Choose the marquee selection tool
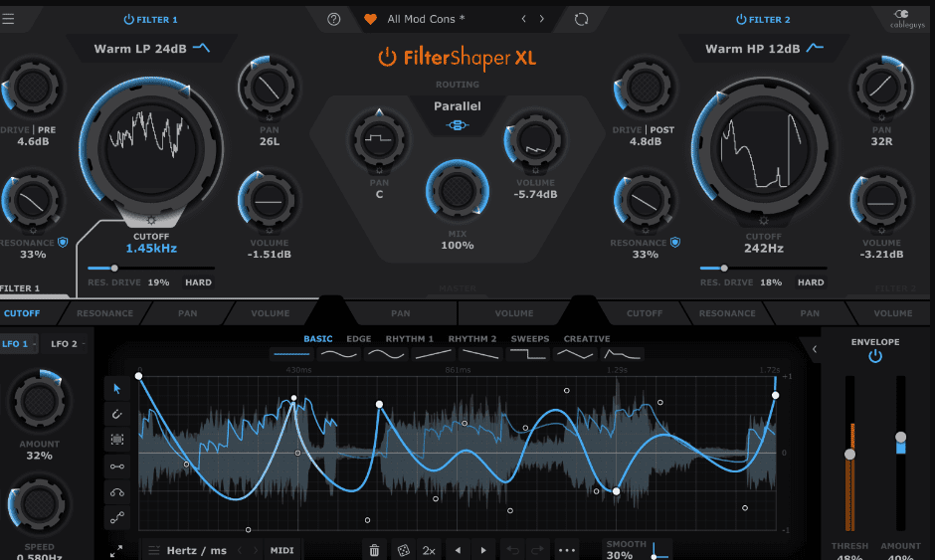 (x=117, y=440)
